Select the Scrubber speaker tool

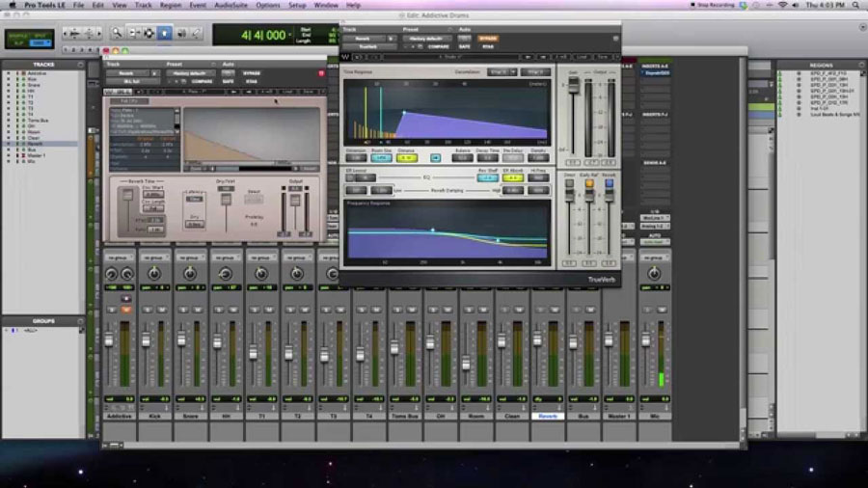[x=181, y=33]
